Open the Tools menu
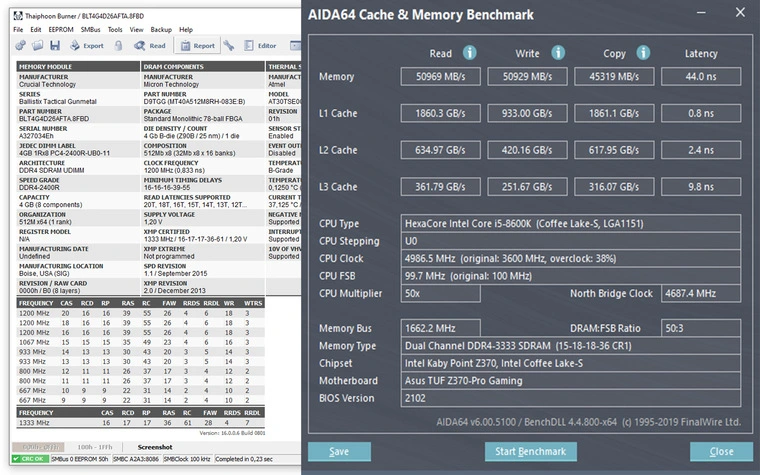This screenshot has height=475, width=760. (x=115, y=30)
